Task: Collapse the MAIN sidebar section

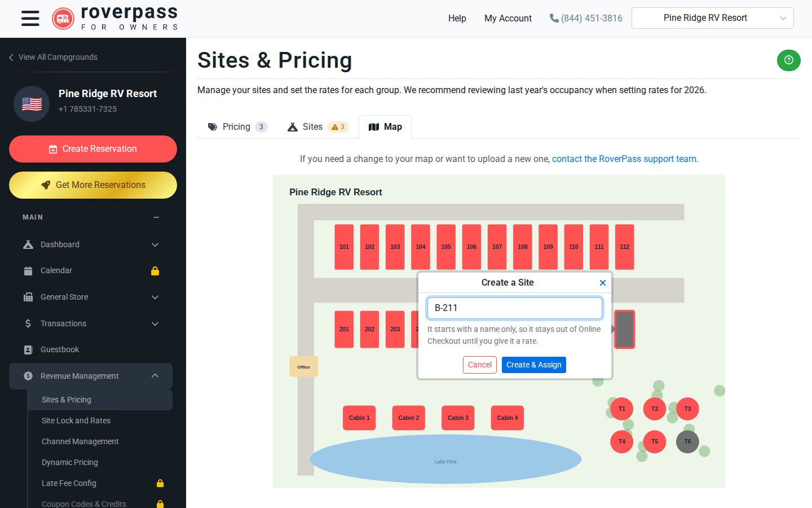Action: [x=156, y=217]
